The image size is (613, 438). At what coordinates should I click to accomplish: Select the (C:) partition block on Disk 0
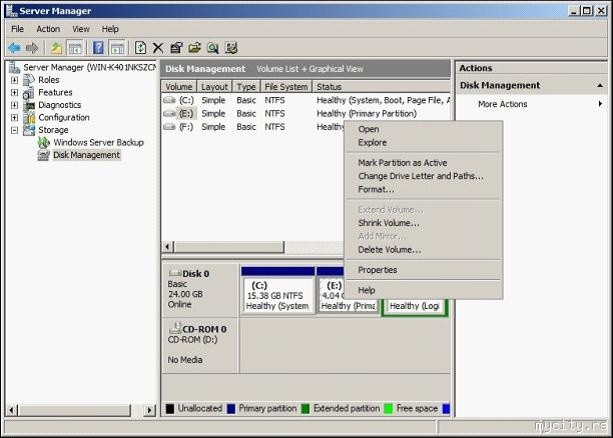pyautogui.click(x=278, y=295)
